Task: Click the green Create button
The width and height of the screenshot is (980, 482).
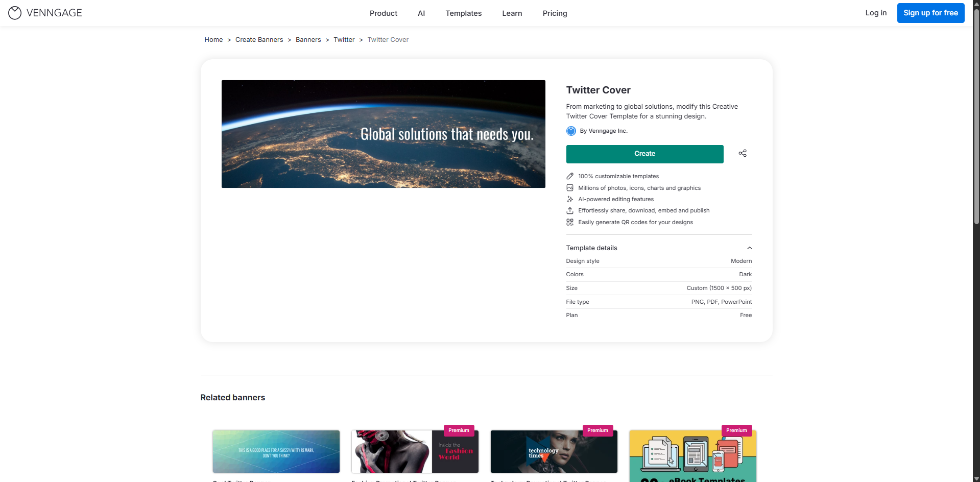Action: (644, 154)
